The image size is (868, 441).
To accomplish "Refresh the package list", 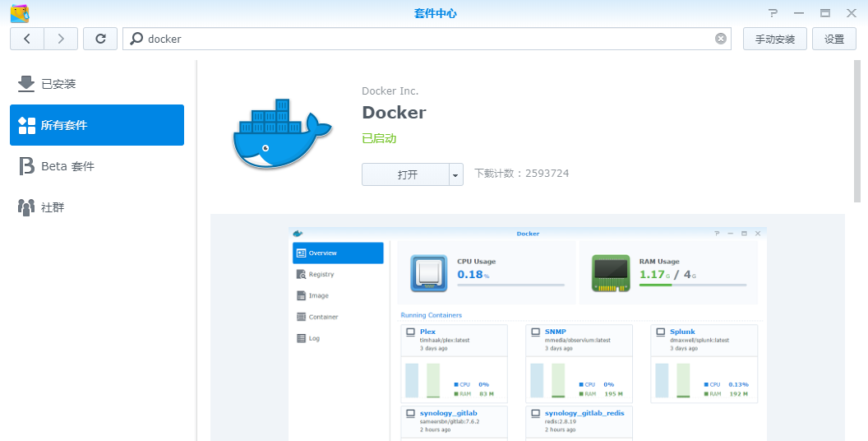I will point(100,39).
